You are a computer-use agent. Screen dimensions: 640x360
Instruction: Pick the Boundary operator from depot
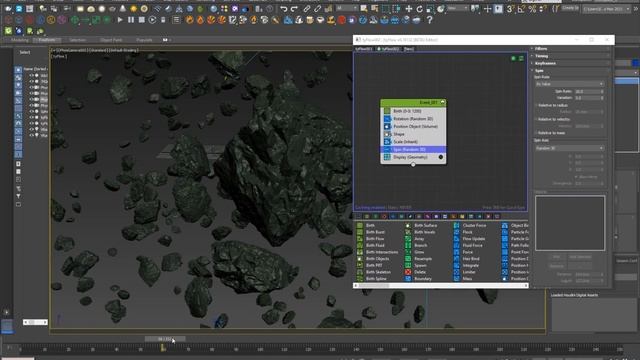(x=422, y=279)
